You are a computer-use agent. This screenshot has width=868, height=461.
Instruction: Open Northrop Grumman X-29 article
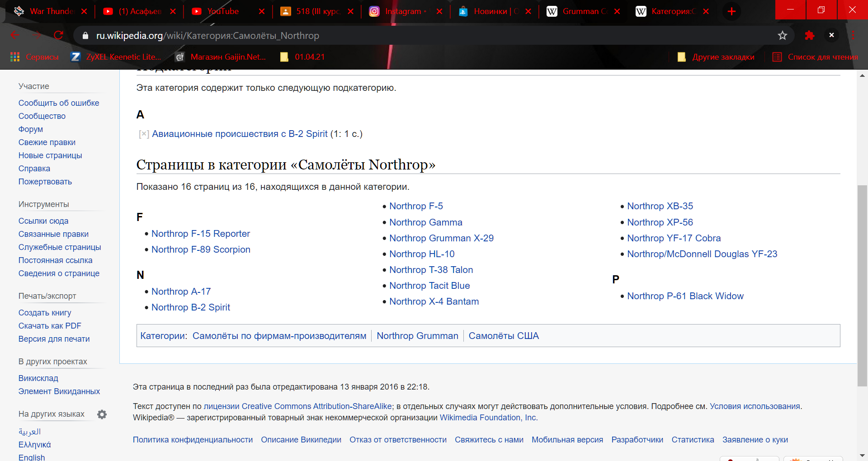[441, 238]
